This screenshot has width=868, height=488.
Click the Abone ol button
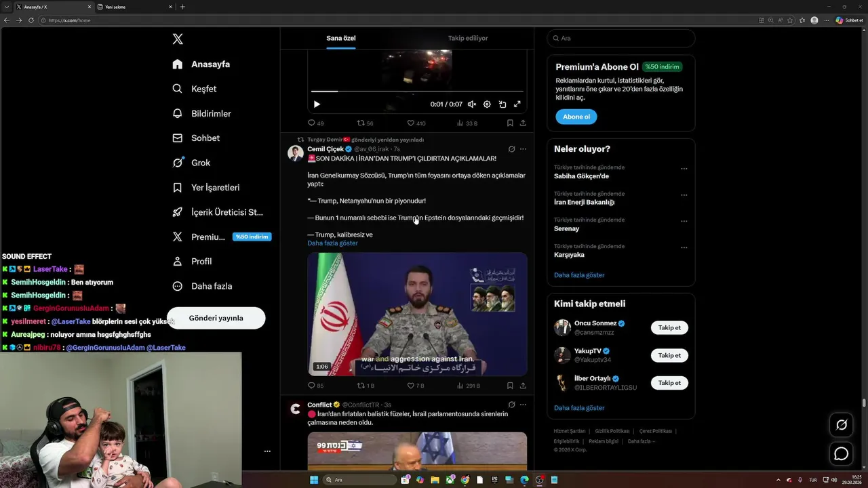point(576,117)
